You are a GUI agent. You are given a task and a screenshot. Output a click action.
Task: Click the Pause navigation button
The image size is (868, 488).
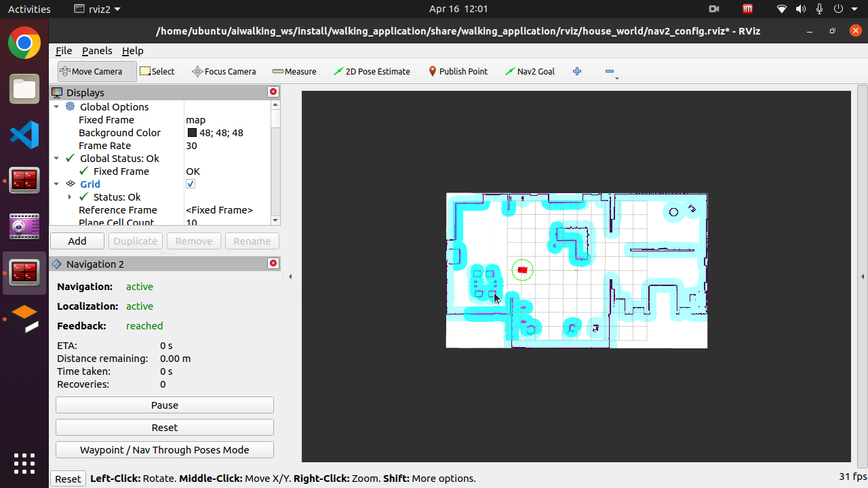click(x=165, y=405)
